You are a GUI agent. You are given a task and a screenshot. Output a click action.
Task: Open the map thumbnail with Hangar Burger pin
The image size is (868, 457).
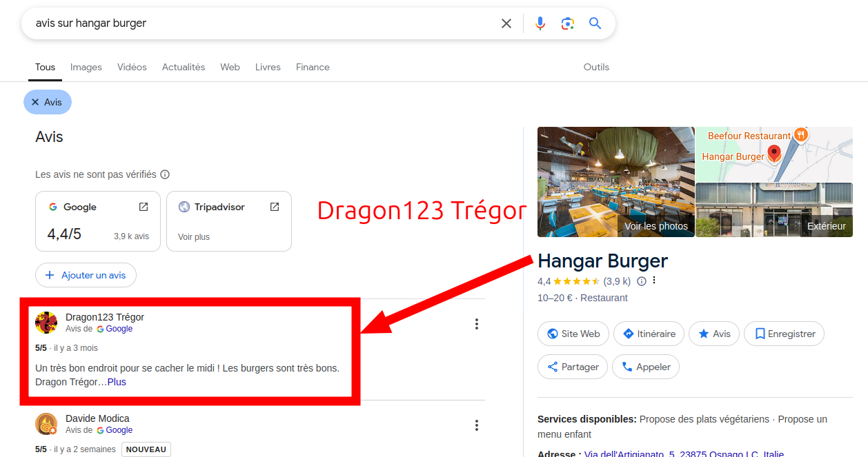point(774,154)
